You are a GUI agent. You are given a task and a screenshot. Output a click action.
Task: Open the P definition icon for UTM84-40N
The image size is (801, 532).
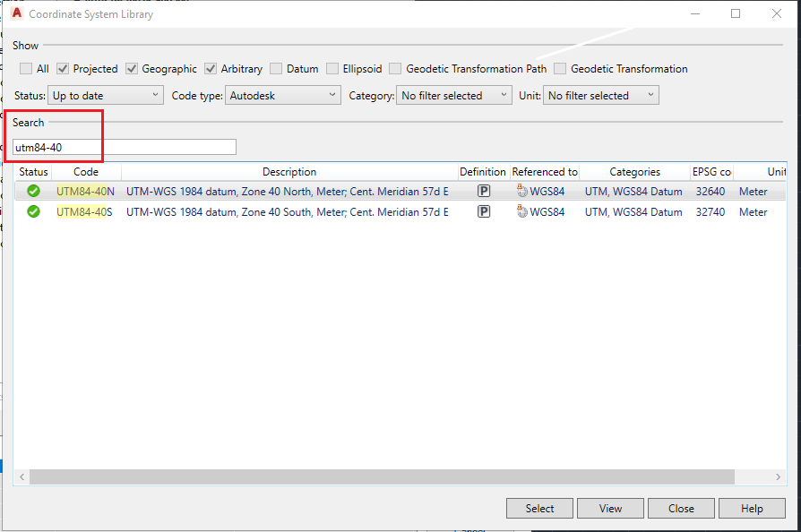483,191
